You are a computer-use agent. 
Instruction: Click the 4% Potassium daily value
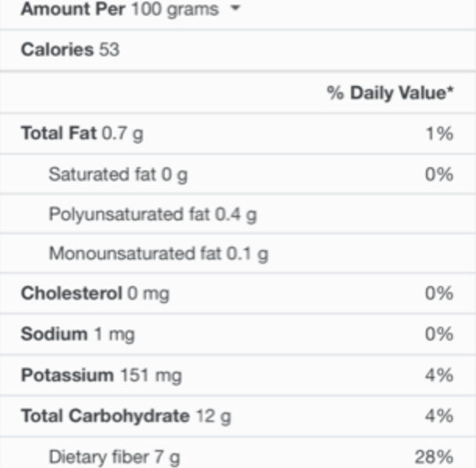point(439,375)
